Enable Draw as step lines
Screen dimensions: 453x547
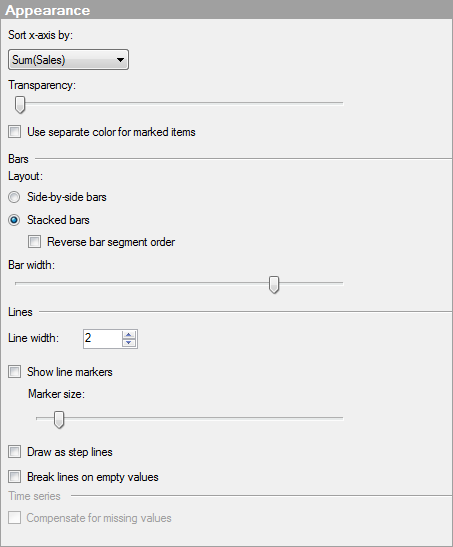pyautogui.click(x=14, y=452)
